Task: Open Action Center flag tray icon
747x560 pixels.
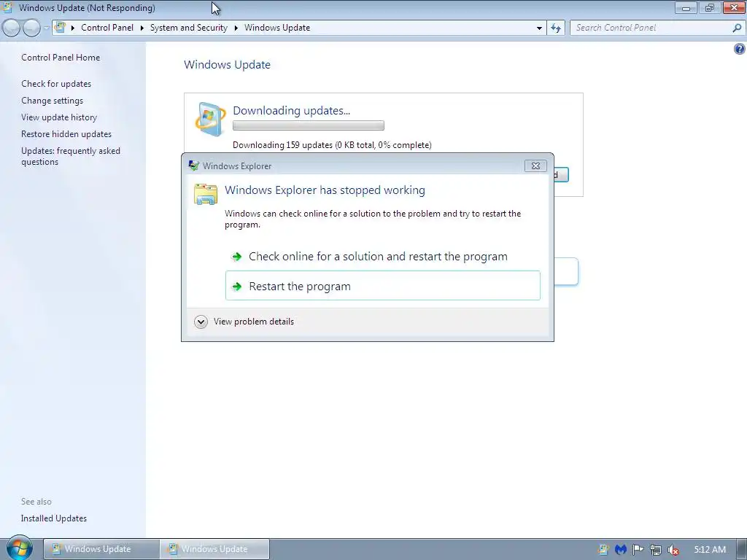Action: coord(638,550)
